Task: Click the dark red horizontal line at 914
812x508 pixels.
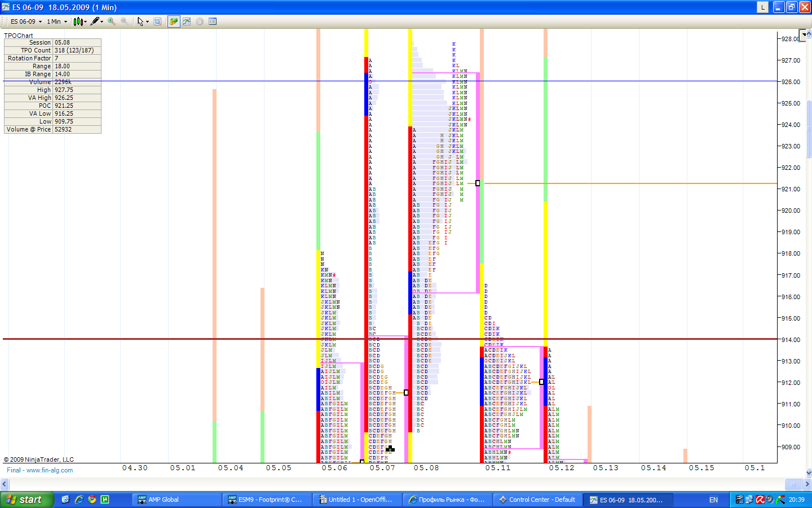Action: point(389,339)
